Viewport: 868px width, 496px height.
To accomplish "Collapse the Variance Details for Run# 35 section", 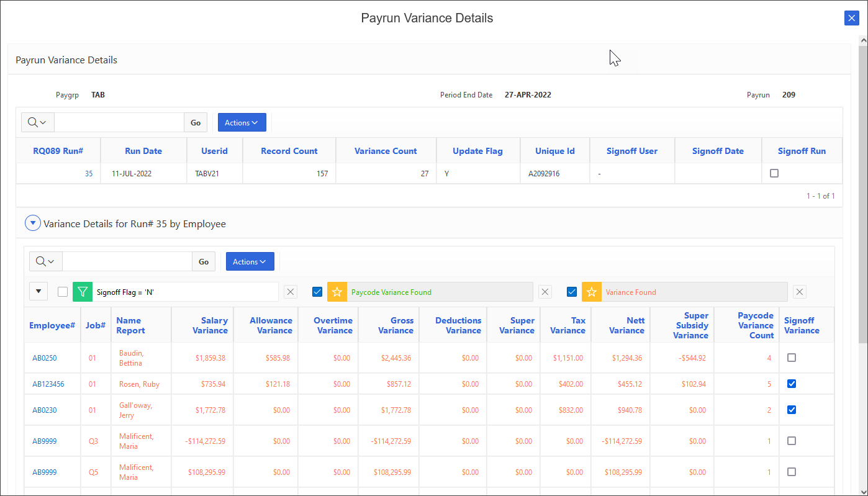I will click(32, 223).
